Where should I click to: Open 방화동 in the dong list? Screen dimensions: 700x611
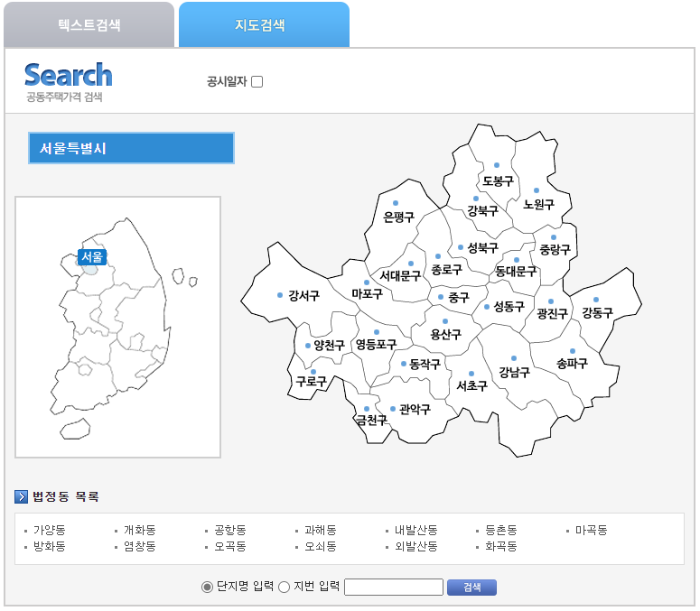tap(49, 546)
